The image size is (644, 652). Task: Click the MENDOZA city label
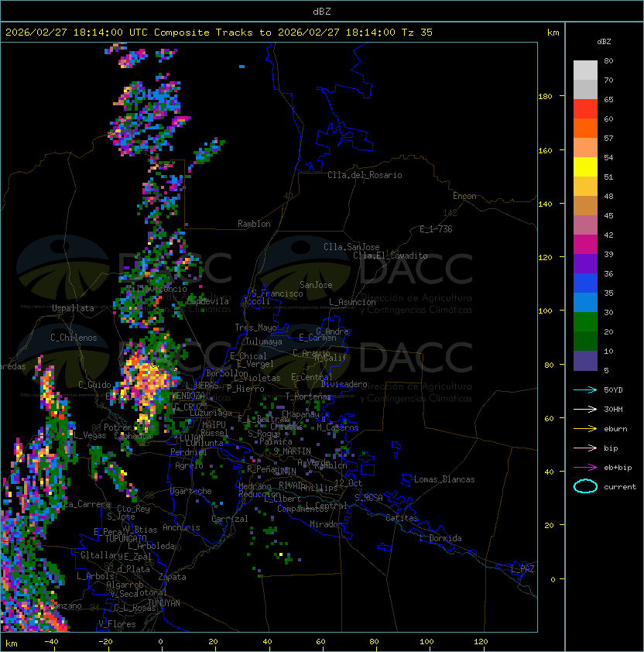(x=188, y=395)
